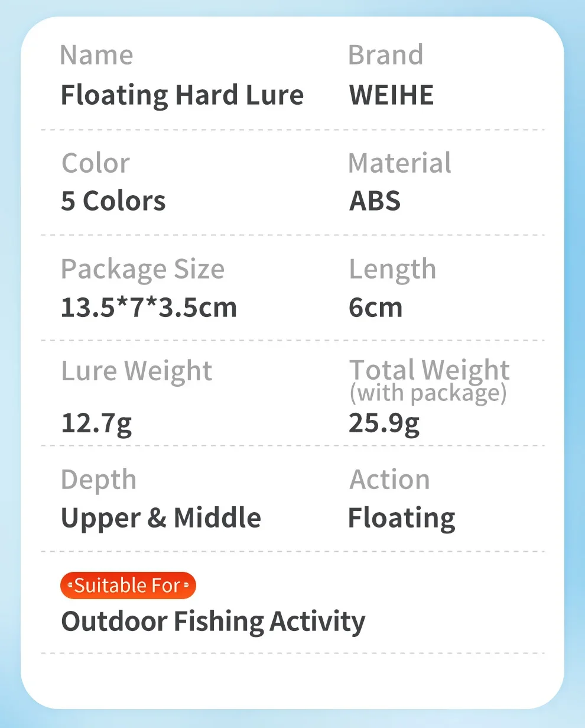Click the 6cm length value
The width and height of the screenshot is (585, 728).
coord(375,308)
